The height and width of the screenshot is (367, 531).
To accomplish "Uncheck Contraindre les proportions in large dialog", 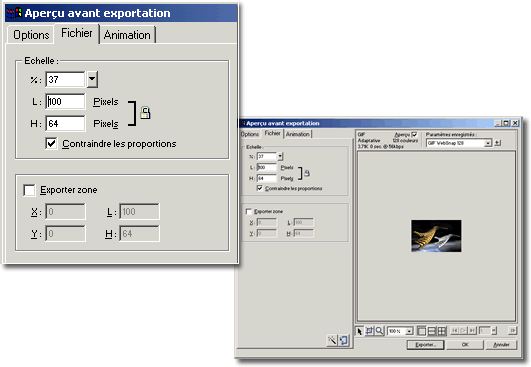I will pos(51,144).
